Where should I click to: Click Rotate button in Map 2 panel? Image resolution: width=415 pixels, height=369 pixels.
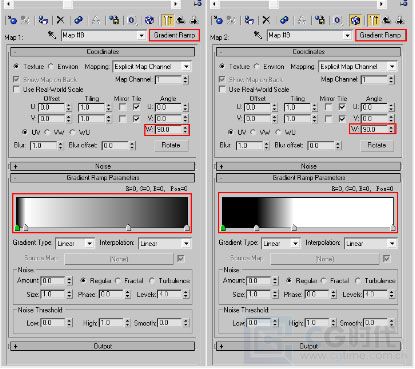(x=377, y=145)
